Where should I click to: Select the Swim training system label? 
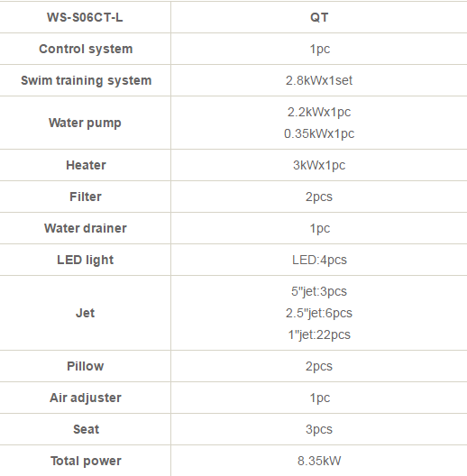(86, 80)
